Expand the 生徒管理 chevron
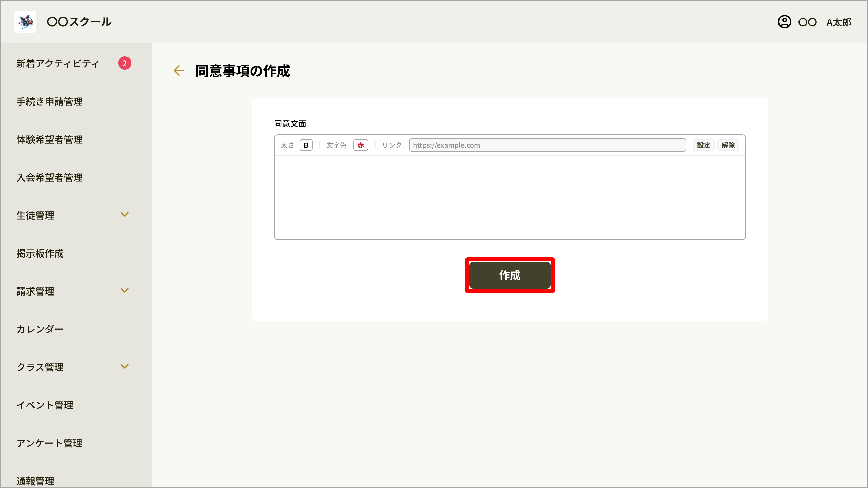 (x=125, y=215)
